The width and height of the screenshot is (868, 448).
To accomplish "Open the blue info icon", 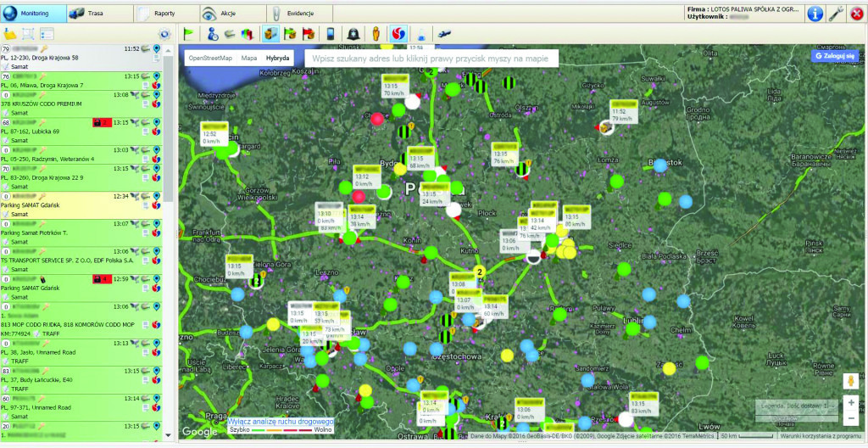I will coord(815,13).
